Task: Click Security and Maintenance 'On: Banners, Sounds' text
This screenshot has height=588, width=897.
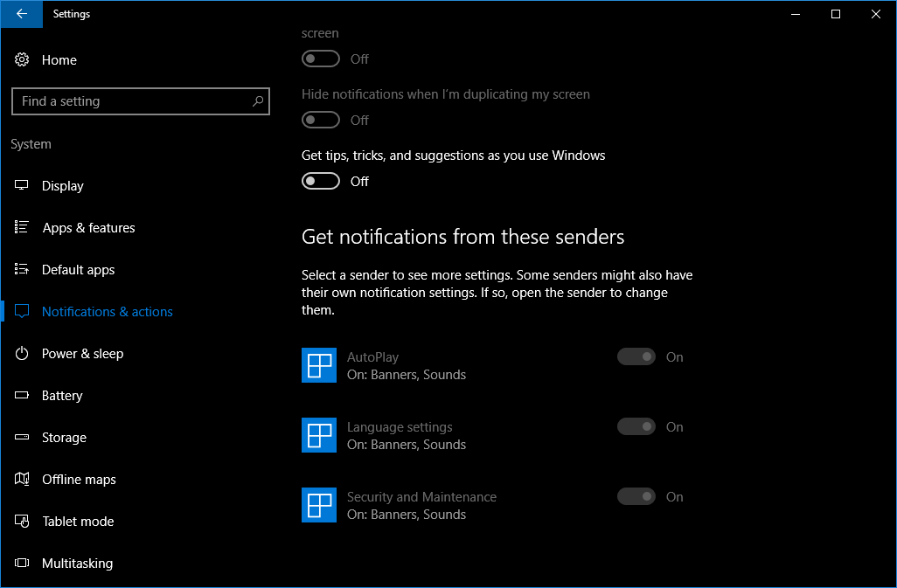Action: 407,515
